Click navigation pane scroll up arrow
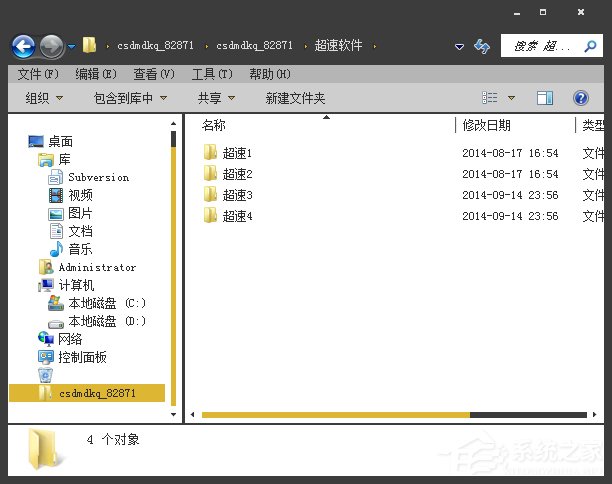Screen dimensions: 612x484 [x=173, y=123]
